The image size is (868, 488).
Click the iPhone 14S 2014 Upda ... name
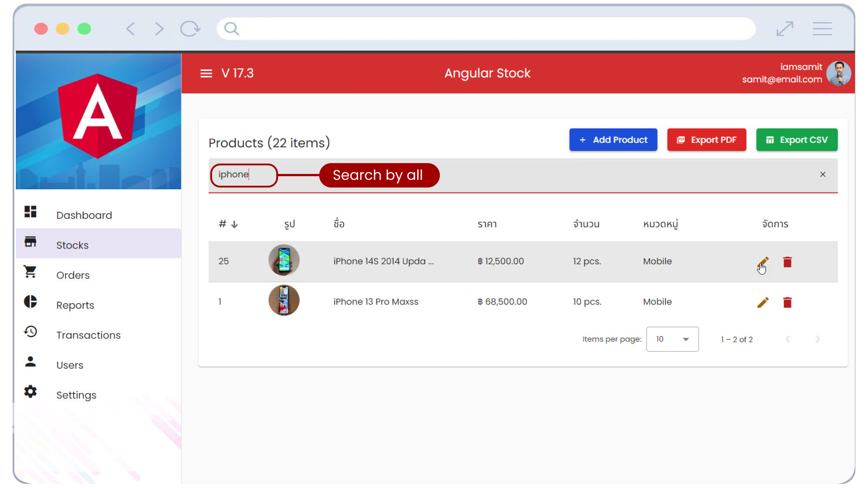coord(383,261)
